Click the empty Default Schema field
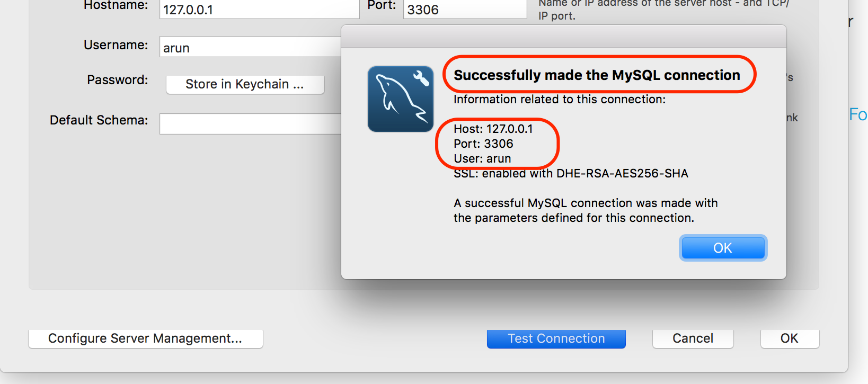The width and height of the screenshot is (868, 384). click(x=249, y=124)
